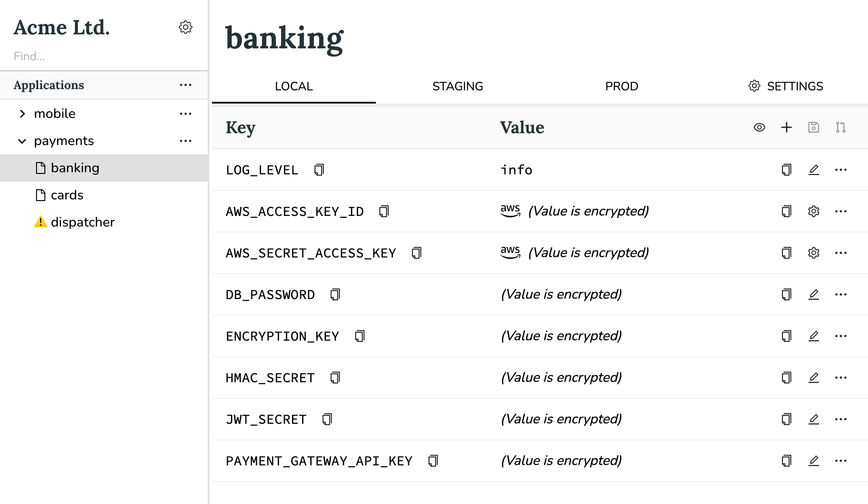This screenshot has height=504, width=868.
Task: Open the SETTINGS tab
Action: coord(786,86)
